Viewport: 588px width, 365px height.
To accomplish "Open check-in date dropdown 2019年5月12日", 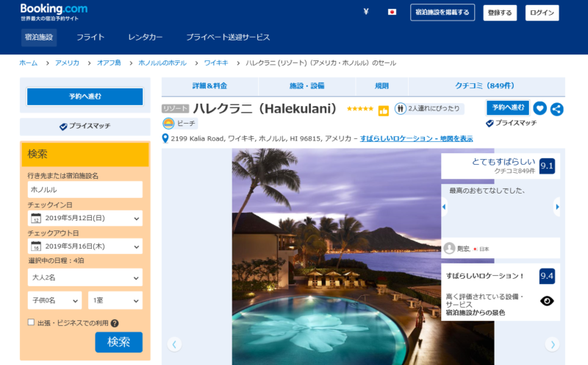I will coord(85,218).
